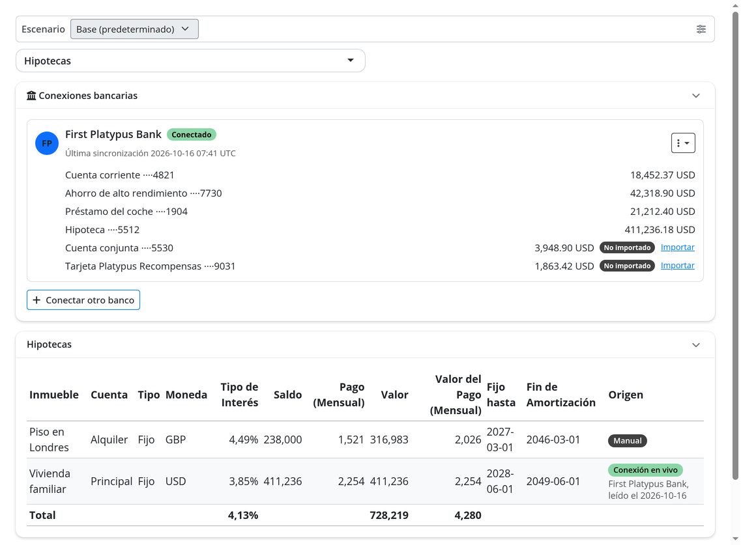Click the Conexión en vivo badge
The image size is (756, 545).
point(645,470)
